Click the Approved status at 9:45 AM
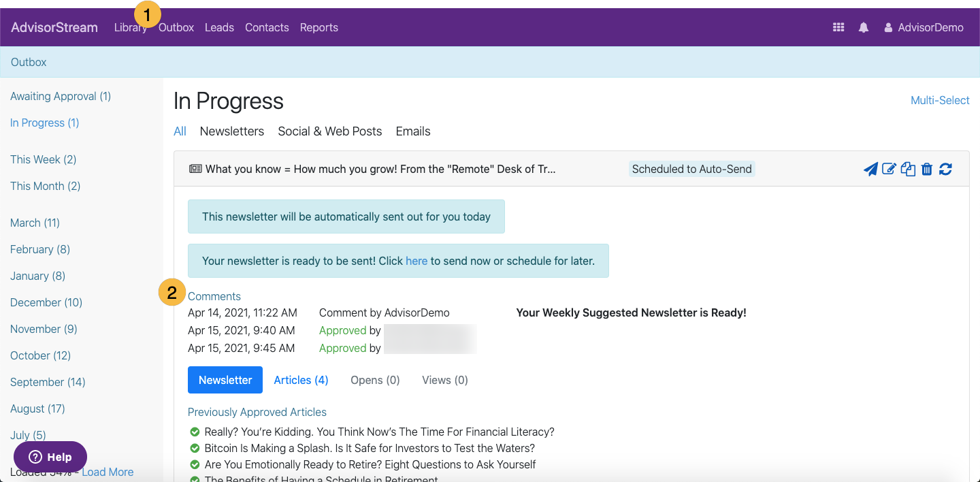980x482 pixels. (x=343, y=349)
